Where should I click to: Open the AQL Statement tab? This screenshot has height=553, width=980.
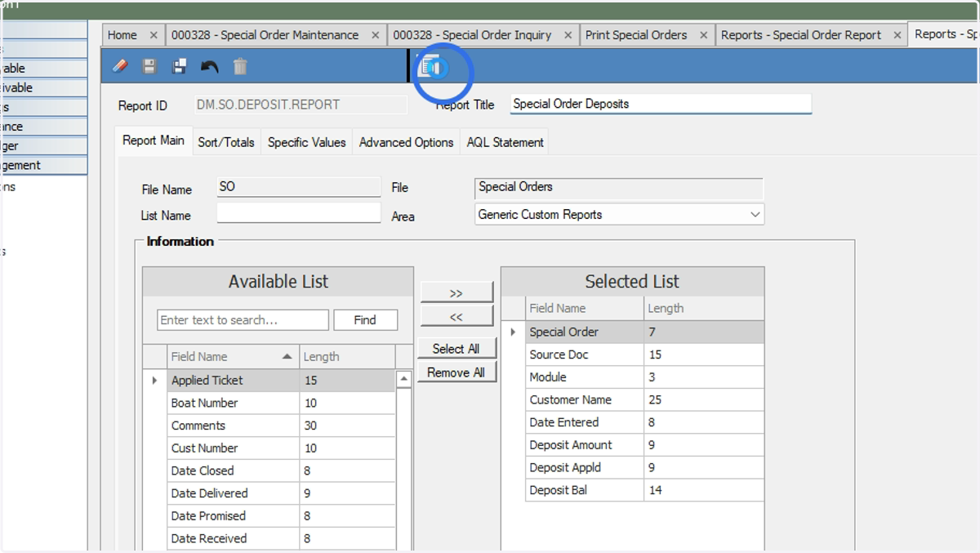pos(505,142)
